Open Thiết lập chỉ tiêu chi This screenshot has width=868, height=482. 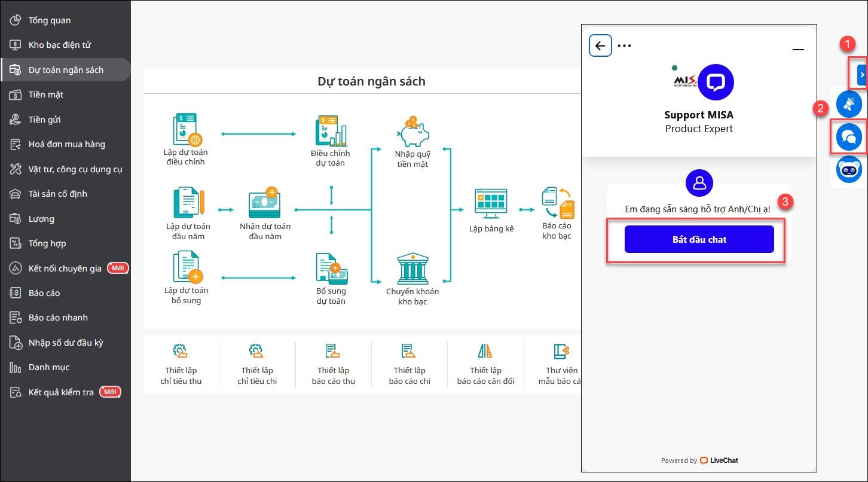(x=257, y=365)
